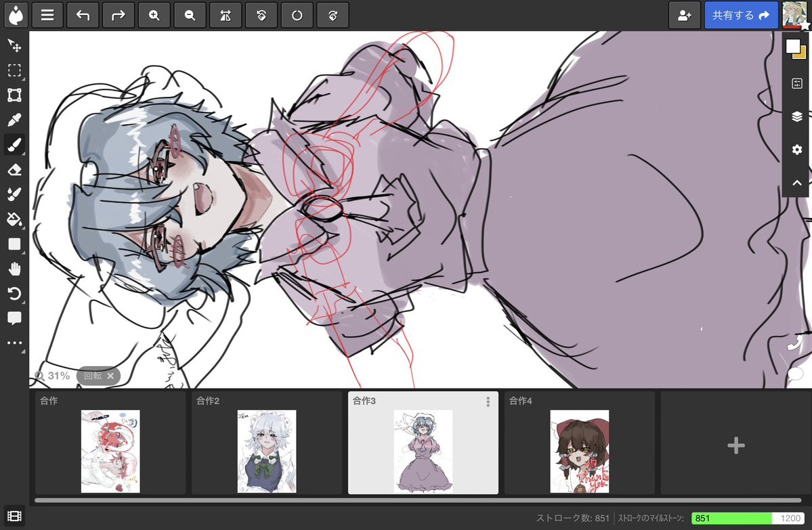Rotate the view counterclockwise

[x=261, y=15]
